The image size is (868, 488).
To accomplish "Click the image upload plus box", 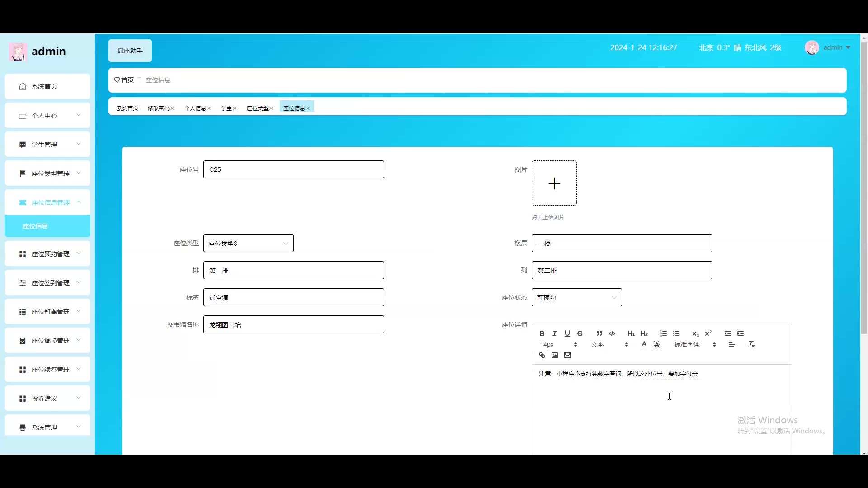I will [554, 183].
